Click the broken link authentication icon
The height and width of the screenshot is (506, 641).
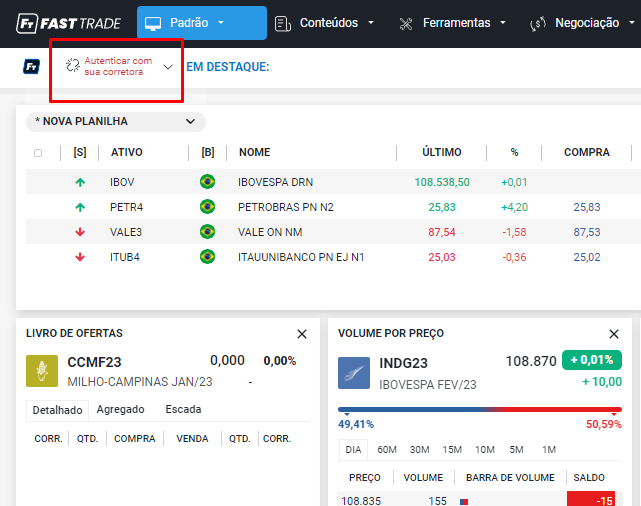[x=73, y=65]
